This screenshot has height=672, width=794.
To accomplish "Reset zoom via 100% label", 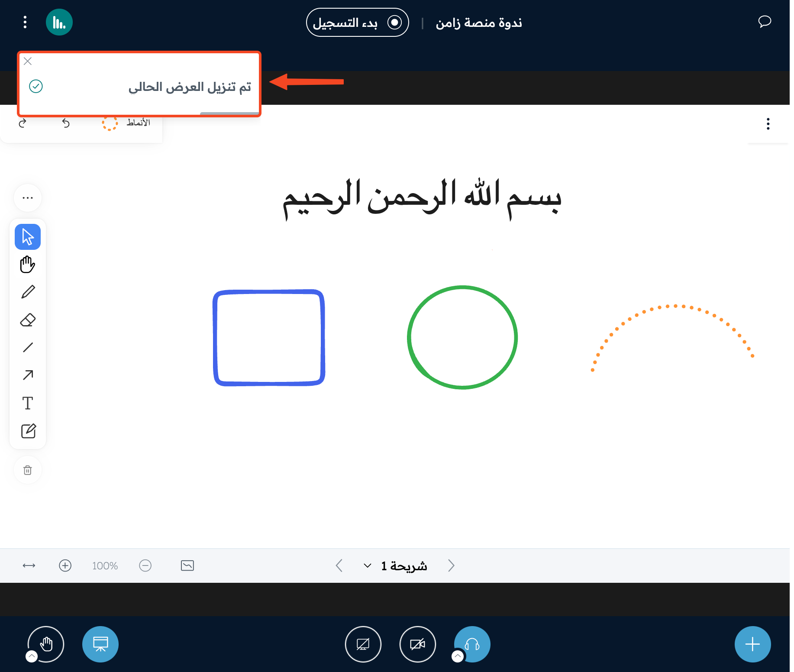I will click(x=105, y=566).
